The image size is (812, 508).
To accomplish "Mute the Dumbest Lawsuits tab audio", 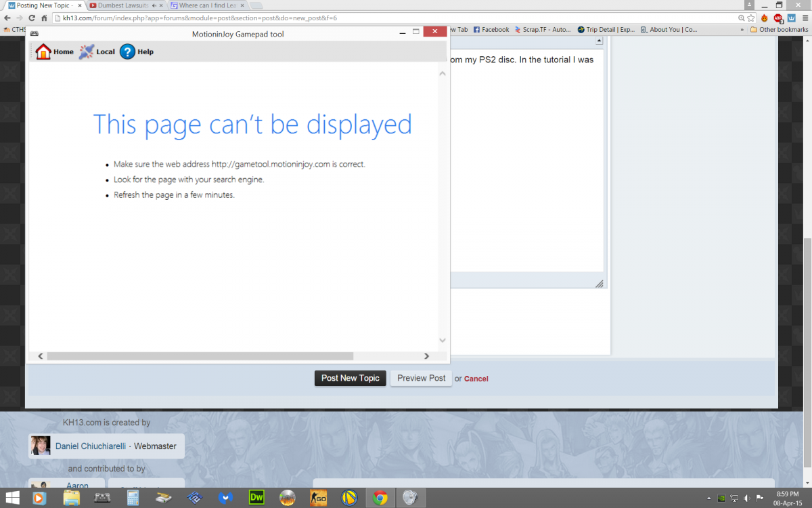I will [154, 5].
